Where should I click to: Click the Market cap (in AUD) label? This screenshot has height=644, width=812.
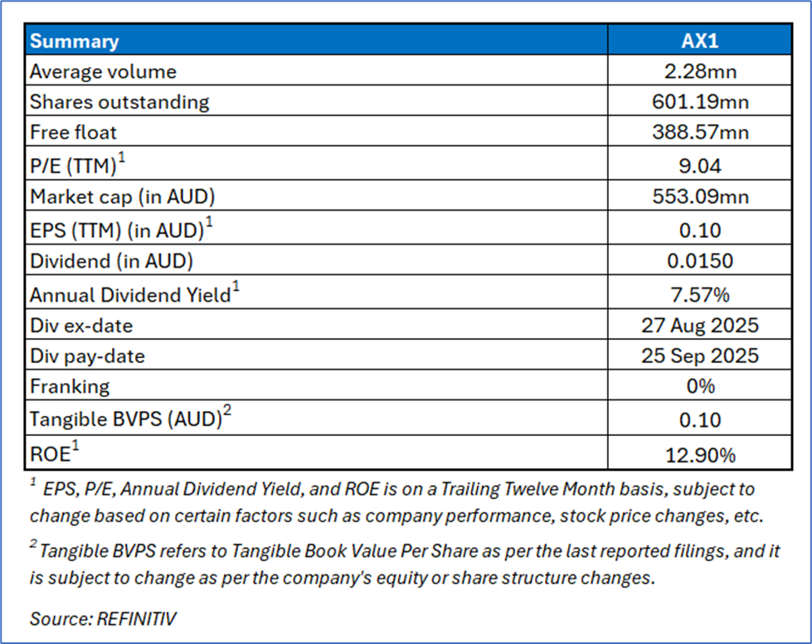121,197
